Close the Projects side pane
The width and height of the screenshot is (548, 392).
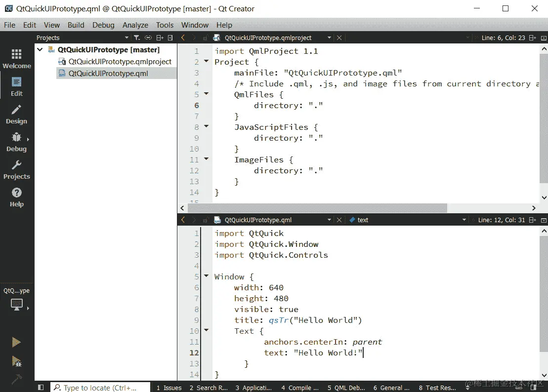pyautogui.click(x=170, y=38)
